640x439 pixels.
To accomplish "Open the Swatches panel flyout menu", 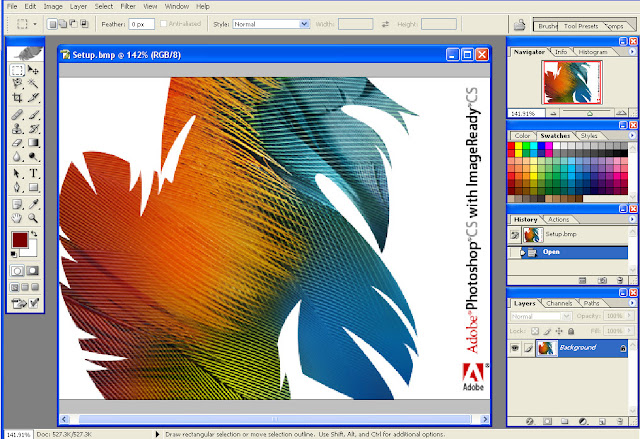I will (x=632, y=135).
